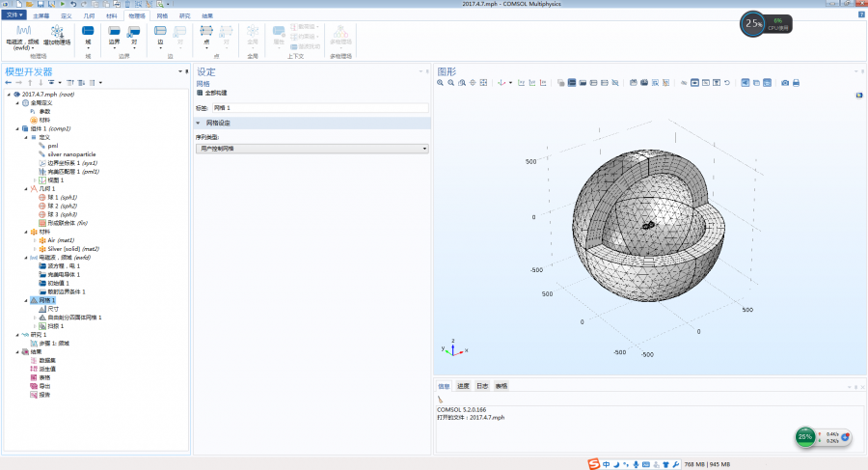Click the zoom extents icon in graphics toolbar
The width and height of the screenshot is (868, 470).
pyautogui.click(x=483, y=83)
